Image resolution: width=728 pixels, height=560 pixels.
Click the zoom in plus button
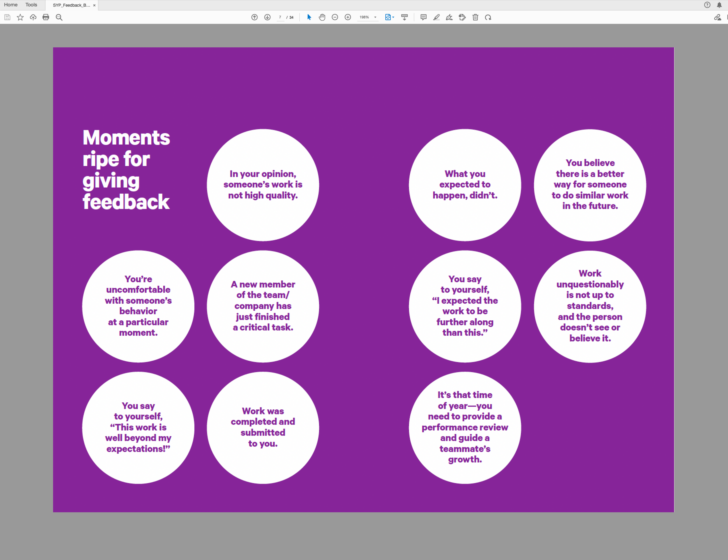click(348, 17)
